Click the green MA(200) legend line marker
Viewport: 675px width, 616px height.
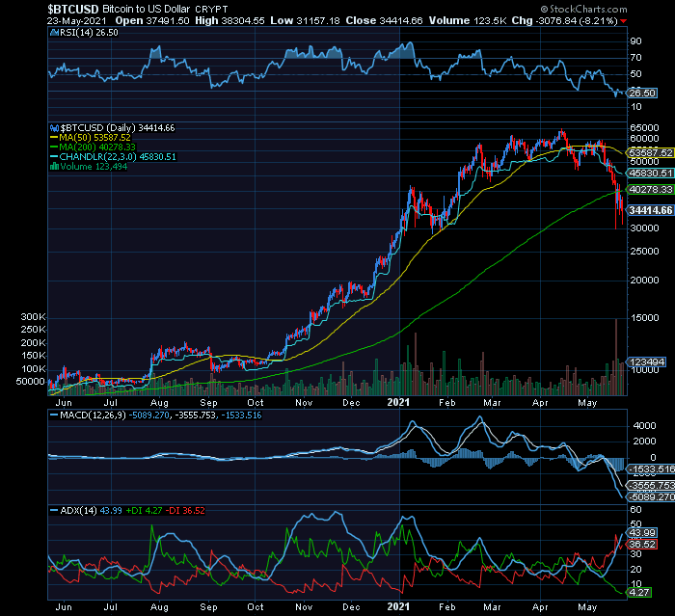click(54, 147)
